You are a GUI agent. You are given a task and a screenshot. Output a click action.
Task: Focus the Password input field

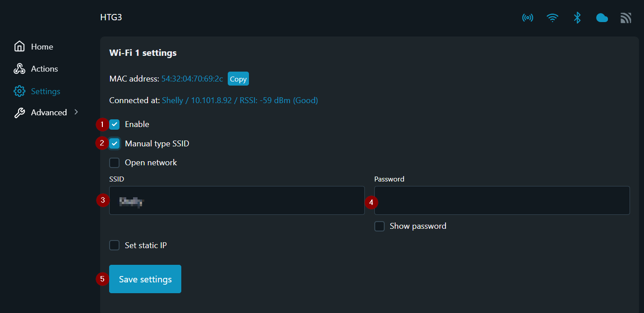coord(502,200)
